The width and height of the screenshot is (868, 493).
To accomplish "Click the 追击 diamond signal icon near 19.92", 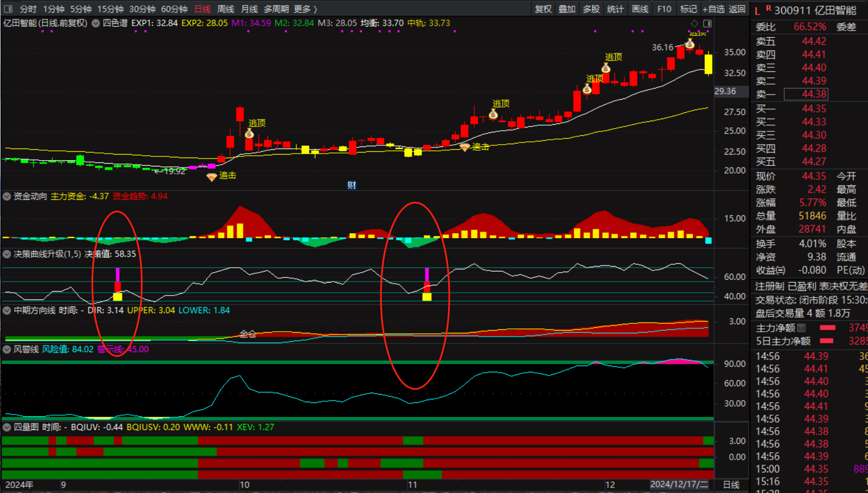I will tap(211, 177).
